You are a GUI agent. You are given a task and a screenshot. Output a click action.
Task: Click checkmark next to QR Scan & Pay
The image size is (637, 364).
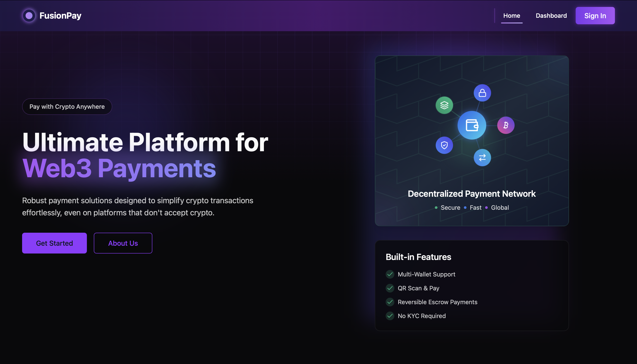(x=390, y=288)
